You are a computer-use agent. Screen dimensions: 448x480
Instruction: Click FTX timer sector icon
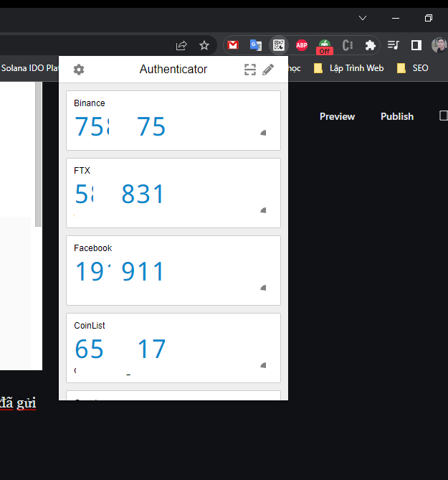(x=263, y=210)
